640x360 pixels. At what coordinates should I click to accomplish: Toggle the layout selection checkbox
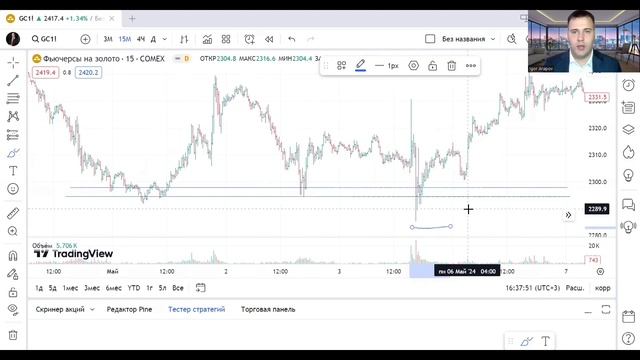(x=430, y=39)
